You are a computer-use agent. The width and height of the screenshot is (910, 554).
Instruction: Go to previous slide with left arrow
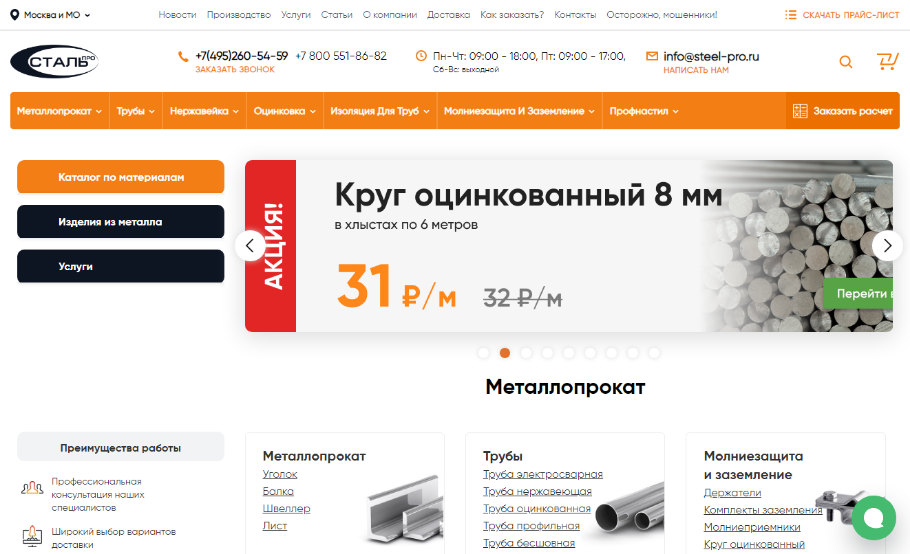(x=250, y=246)
